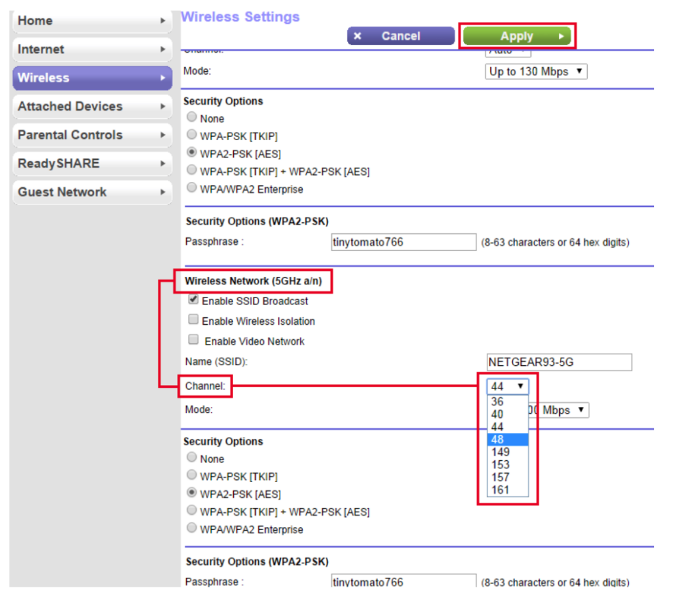Open Attached Devices section
Viewport: 700px width, 597px height.
[92, 107]
